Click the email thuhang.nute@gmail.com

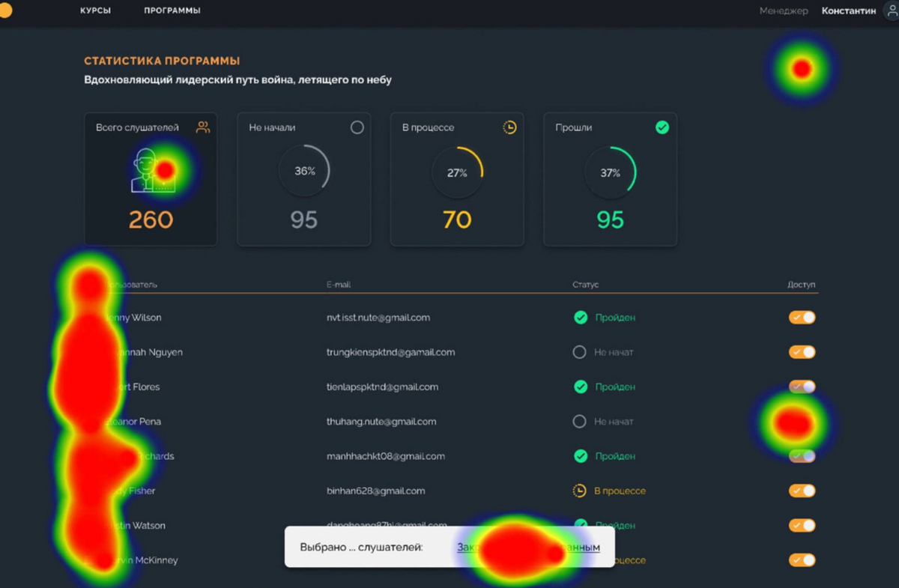[381, 422]
